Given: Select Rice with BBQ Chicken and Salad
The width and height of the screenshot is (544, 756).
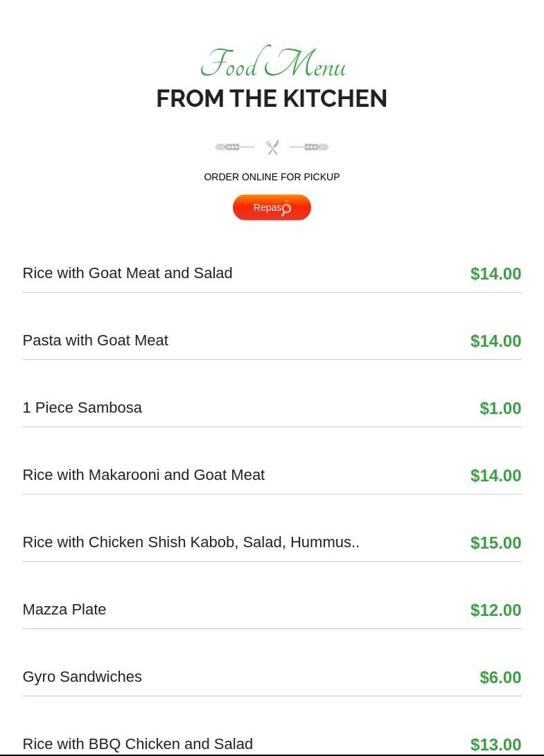Looking at the screenshot, I should coord(138,744).
